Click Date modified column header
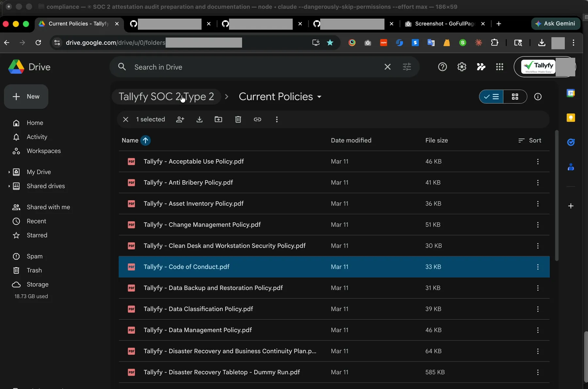588x389 pixels. pos(351,140)
